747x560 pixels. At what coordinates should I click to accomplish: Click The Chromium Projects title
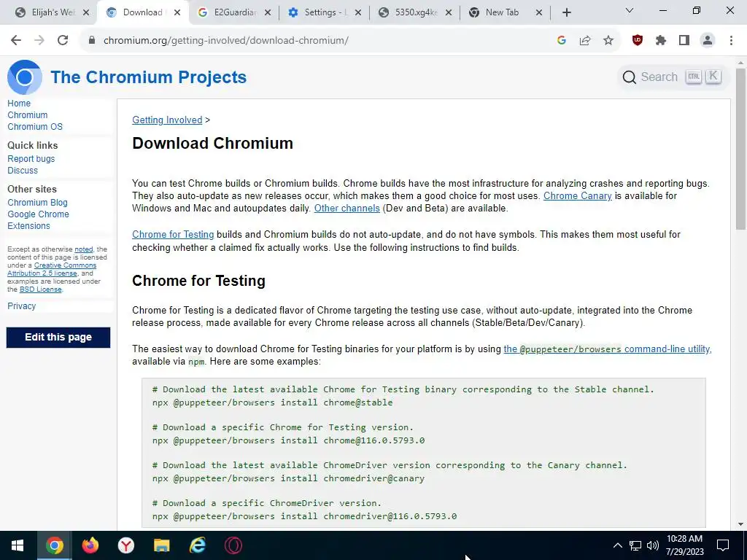pos(149,77)
